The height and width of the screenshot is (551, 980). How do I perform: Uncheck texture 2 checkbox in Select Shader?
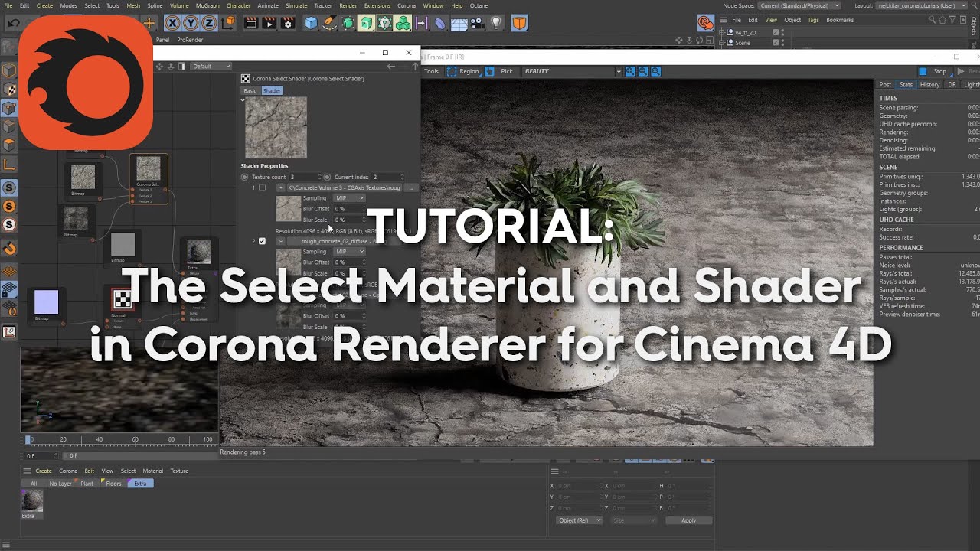coord(262,241)
